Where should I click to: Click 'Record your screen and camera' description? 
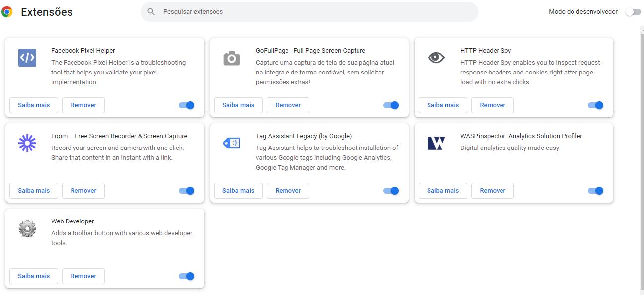click(118, 153)
